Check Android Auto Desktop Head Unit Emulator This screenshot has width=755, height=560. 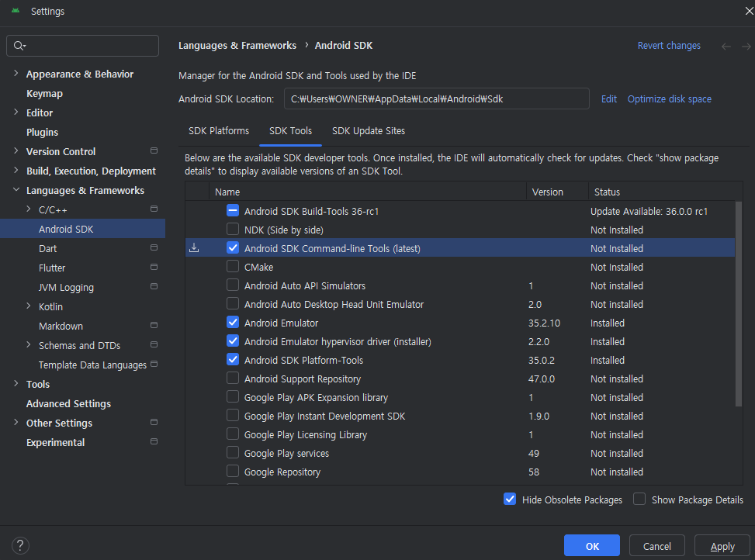[x=233, y=303]
